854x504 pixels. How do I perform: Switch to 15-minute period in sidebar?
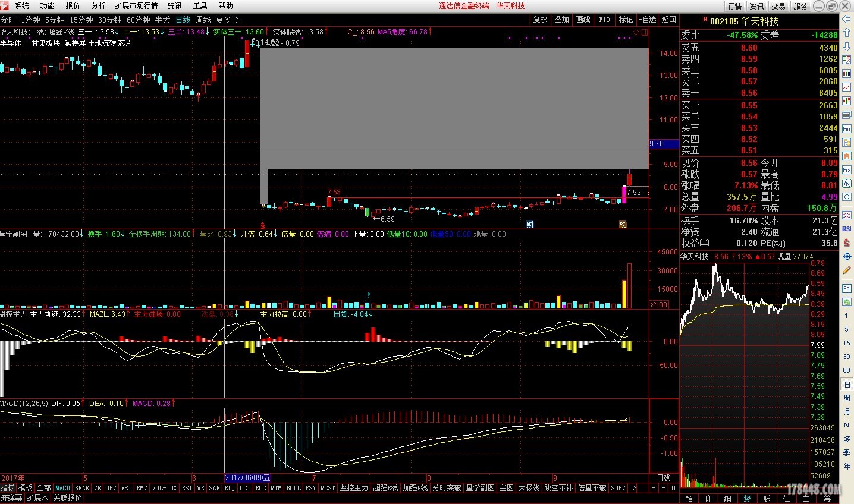(846, 343)
